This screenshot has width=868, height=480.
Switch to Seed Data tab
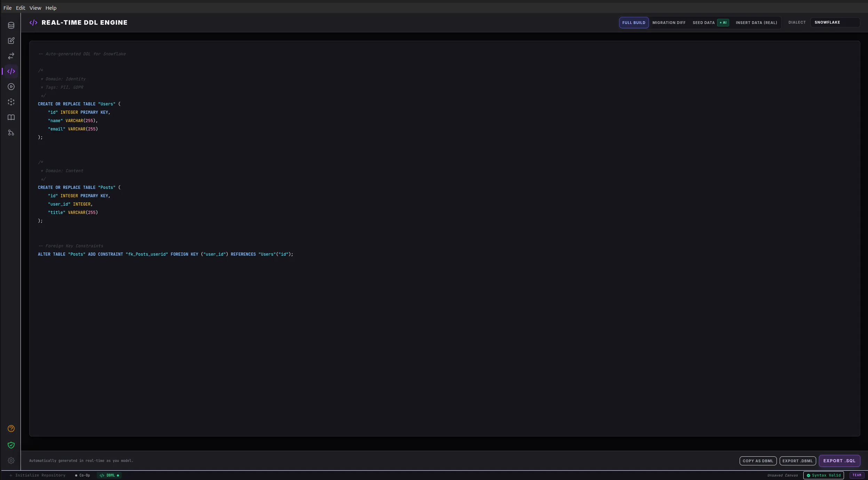click(x=703, y=23)
